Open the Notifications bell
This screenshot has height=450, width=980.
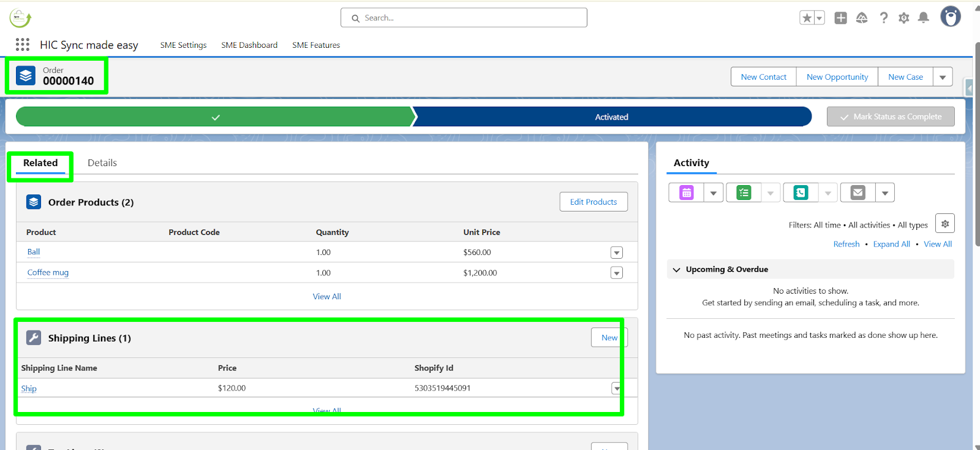(924, 18)
